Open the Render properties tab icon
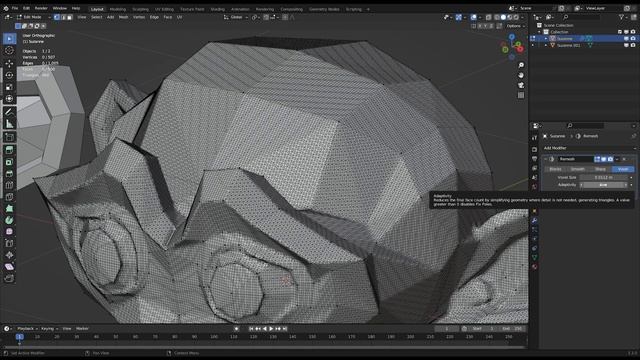 [535, 149]
